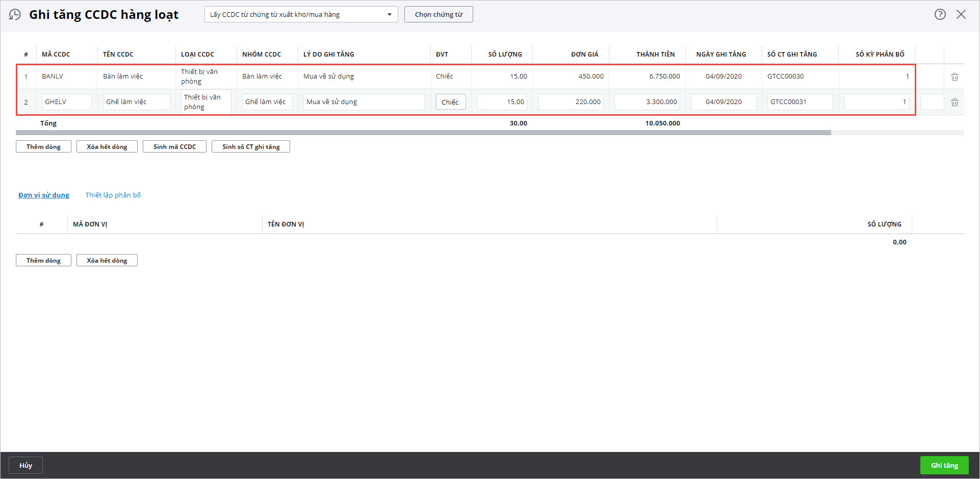Screen dimensions: 980x479
Task: Cancel with the Hủy button
Action: [x=25, y=465]
